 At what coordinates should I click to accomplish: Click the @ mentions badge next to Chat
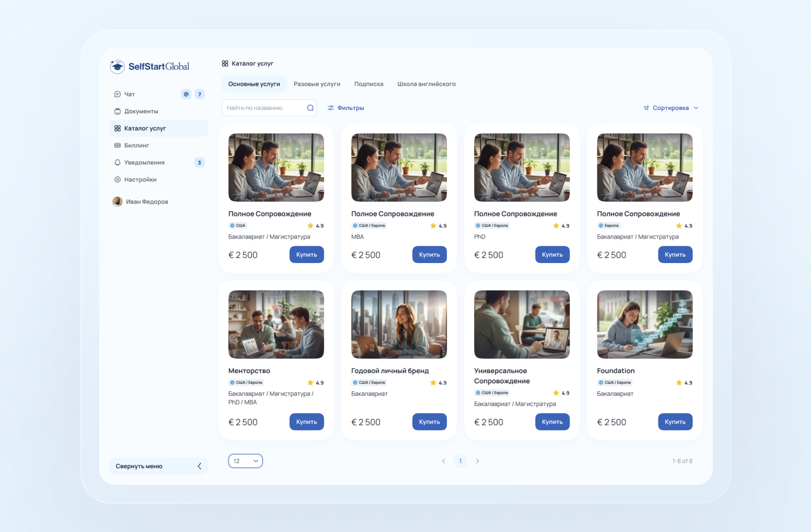click(186, 94)
